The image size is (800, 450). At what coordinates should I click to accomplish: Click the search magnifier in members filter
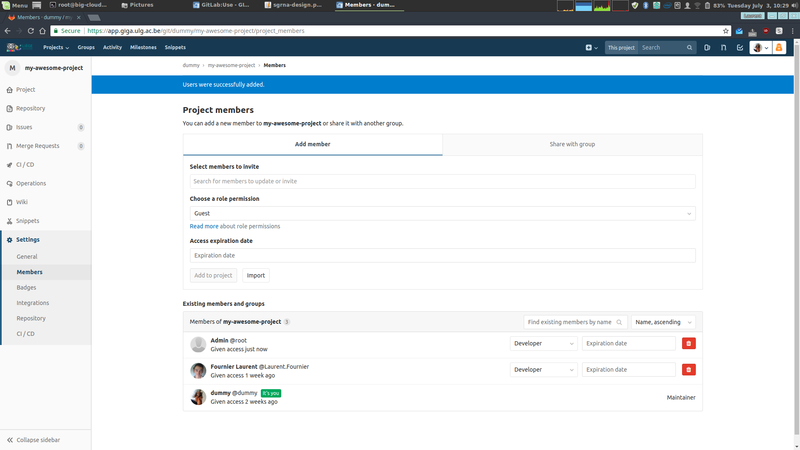619,322
